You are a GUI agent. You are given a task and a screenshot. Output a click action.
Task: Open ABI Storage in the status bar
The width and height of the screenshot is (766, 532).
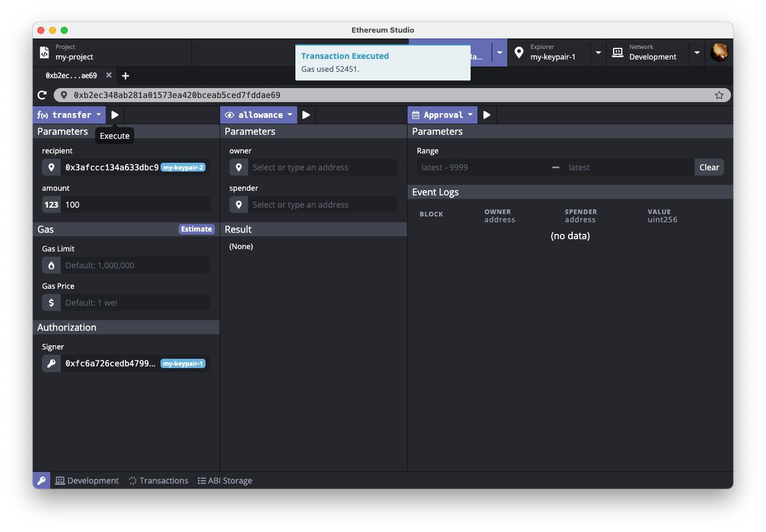click(225, 481)
